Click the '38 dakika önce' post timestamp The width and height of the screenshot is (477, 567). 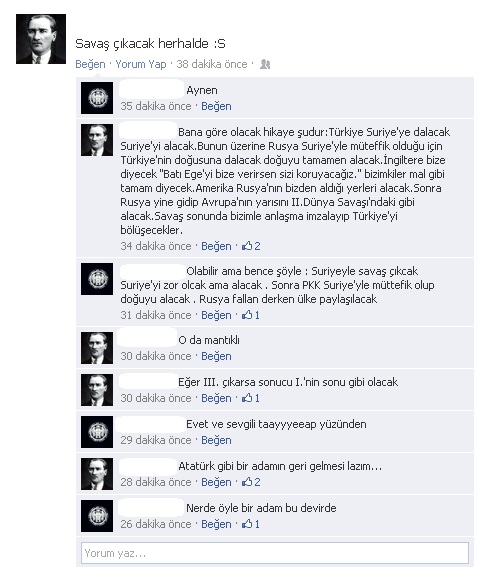pyautogui.click(x=212, y=64)
